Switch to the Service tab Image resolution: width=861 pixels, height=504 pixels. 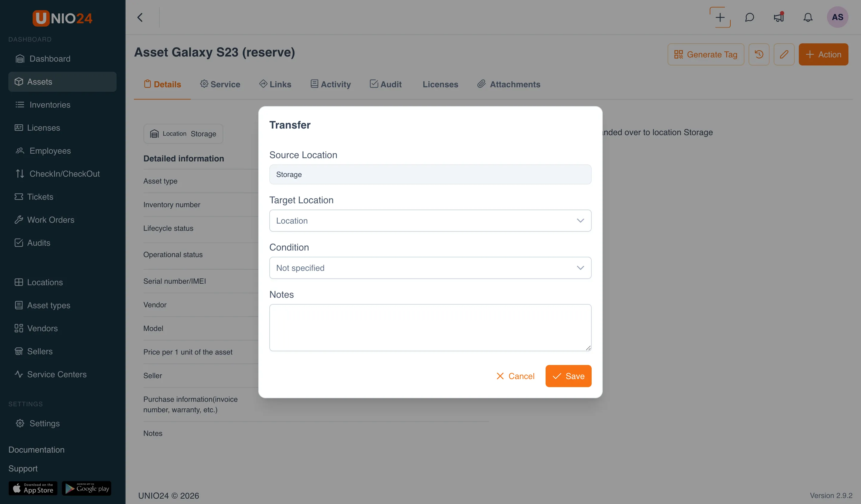[220, 84]
